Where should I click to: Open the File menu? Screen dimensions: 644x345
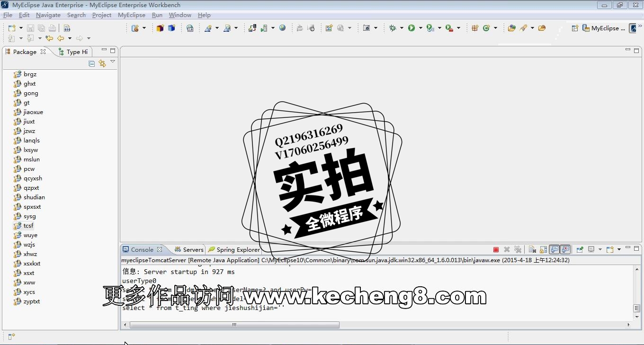tap(8, 15)
